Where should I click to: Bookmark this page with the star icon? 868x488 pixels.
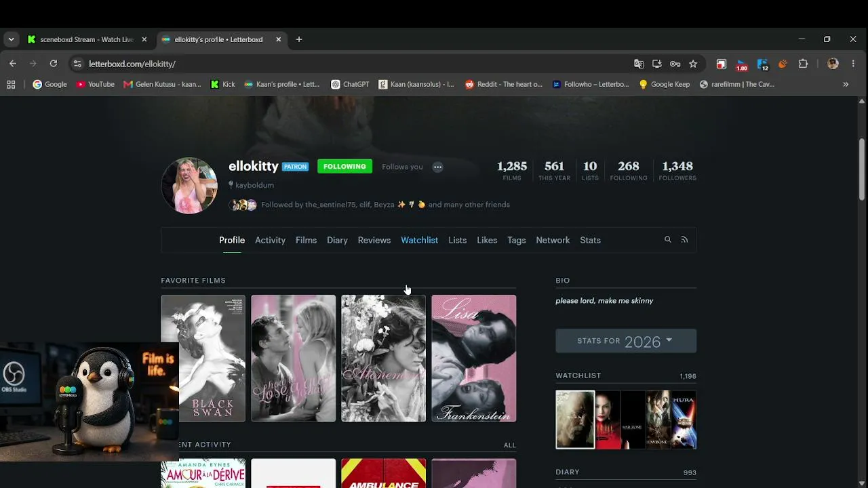pyautogui.click(x=693, y=64)
